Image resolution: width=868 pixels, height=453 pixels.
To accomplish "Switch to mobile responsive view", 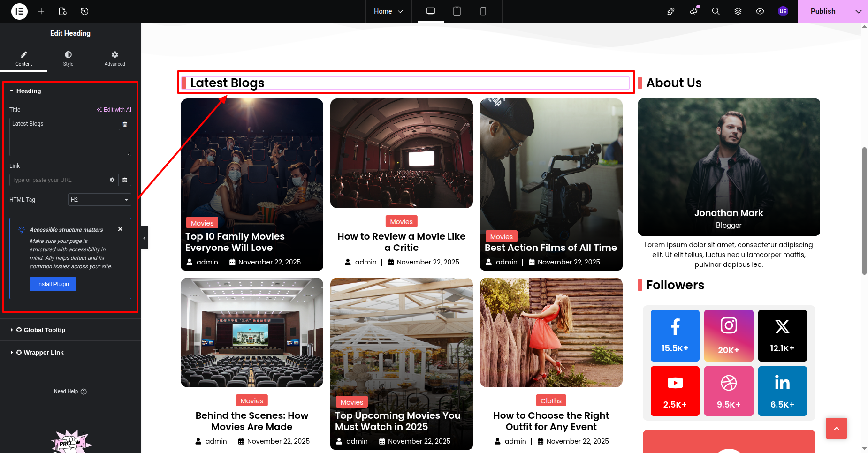I will click(483, 11).
